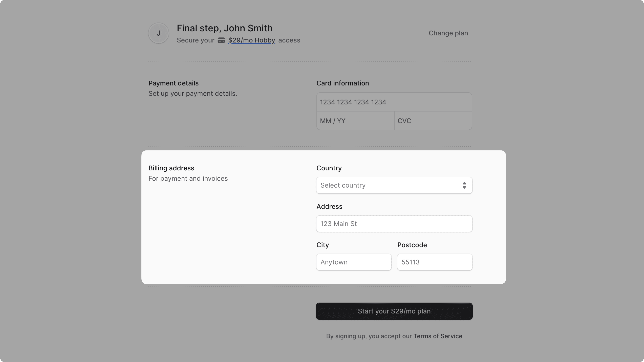Click the City field showing Anytown

point(353,262)
